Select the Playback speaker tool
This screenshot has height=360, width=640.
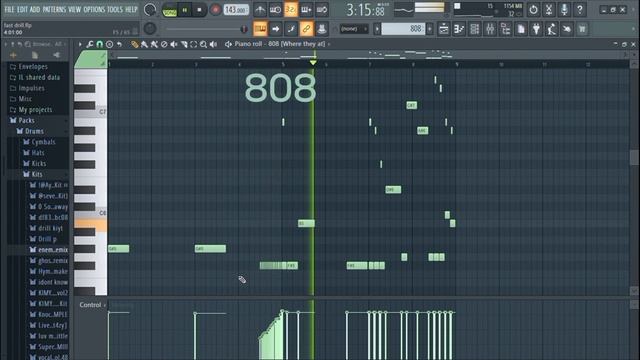click(213, 44)
